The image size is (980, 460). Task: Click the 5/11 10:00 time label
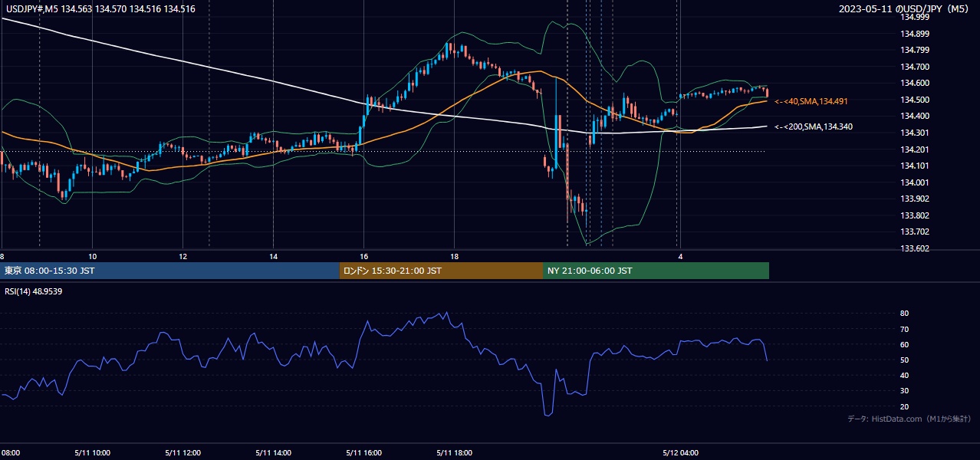point(92,452)
